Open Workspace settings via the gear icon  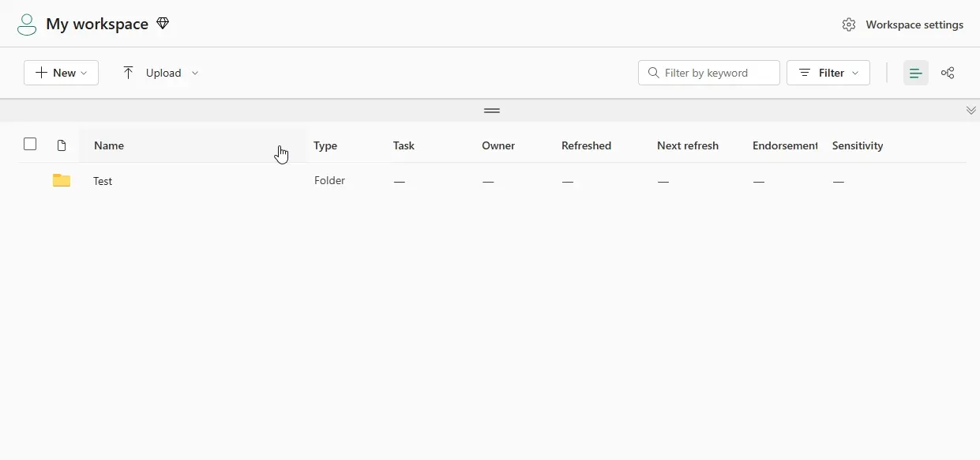pos(849,25)
